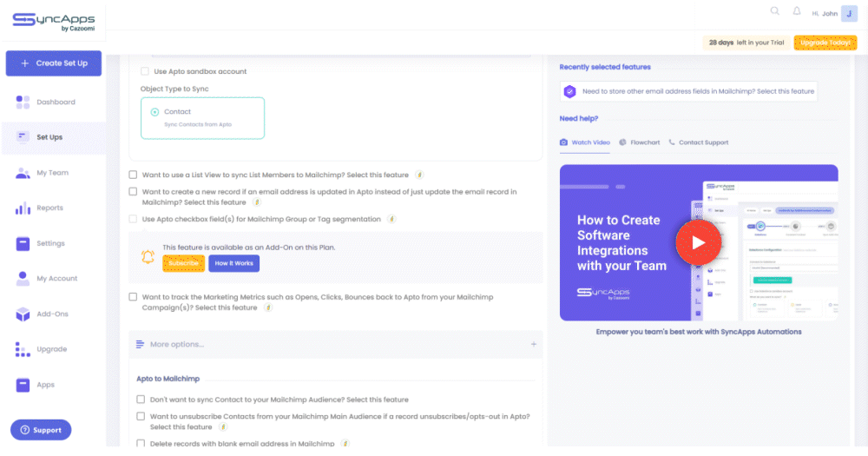Image resolution: width=868 pixels, height=456 pixels.
Task: Click the My Account person icon
Action: (x=23, y=279)
